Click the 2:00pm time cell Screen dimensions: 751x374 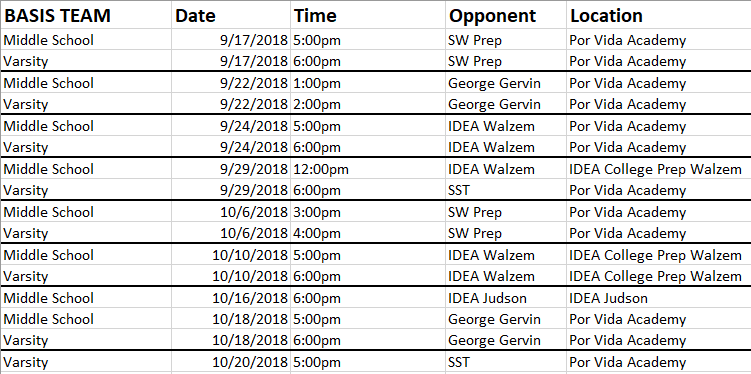pos(368,104)
